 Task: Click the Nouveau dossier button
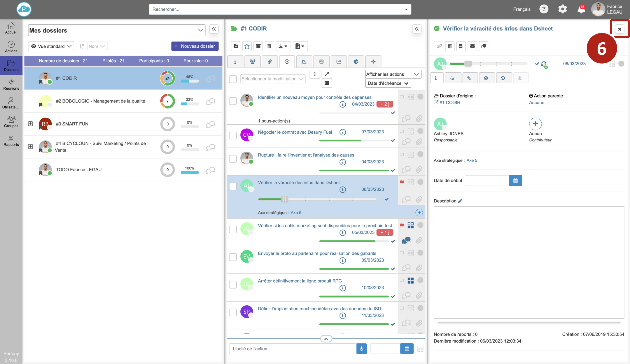195,46
